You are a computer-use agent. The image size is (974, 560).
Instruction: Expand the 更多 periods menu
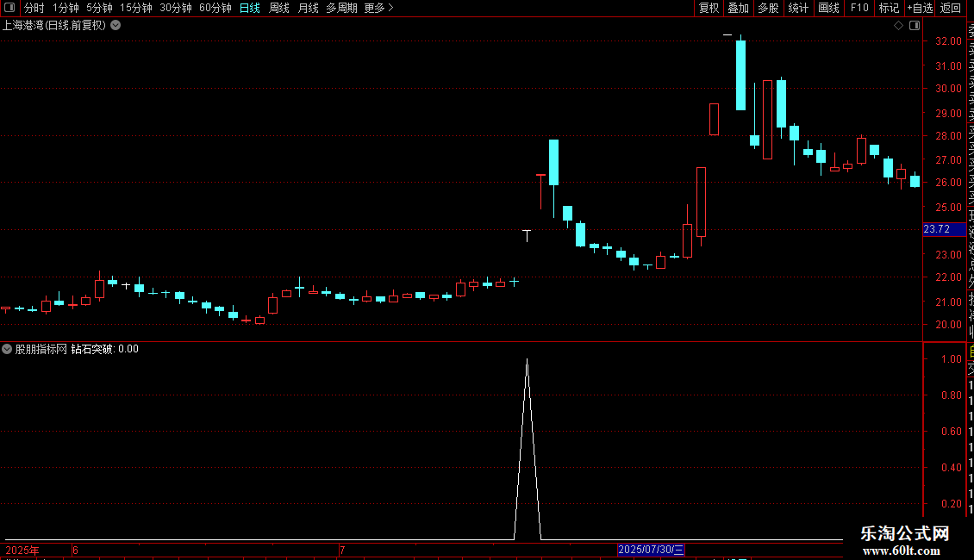tap(378, 8)
